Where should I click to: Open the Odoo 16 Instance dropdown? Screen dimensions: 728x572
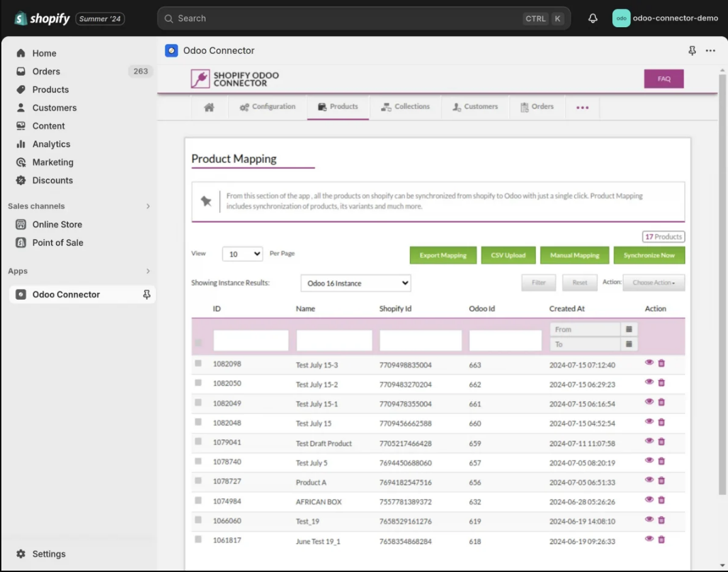[355, 283]
